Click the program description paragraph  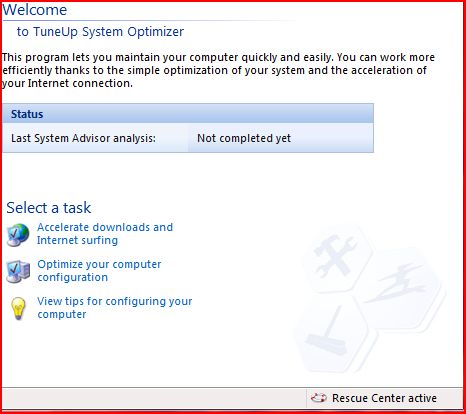click(x=218, y=70)
